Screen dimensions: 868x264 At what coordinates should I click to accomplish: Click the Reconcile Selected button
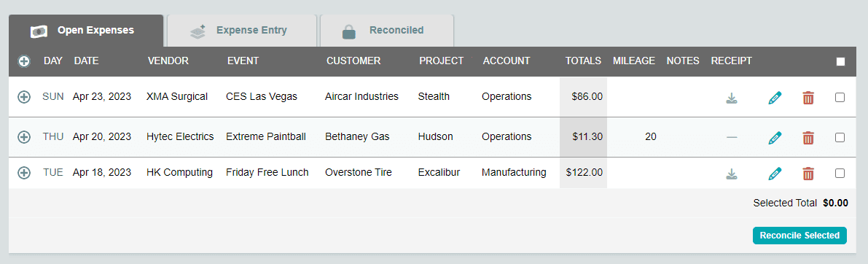point(799,236)
